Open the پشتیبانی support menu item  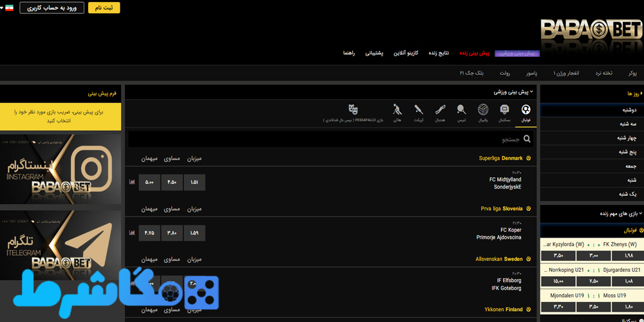374,53
